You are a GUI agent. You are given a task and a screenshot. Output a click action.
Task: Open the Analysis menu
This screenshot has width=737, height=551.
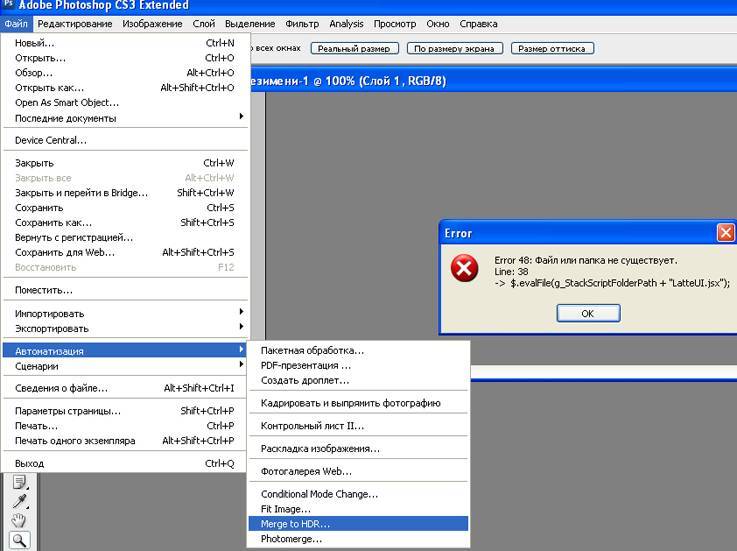tap(346, 24)
